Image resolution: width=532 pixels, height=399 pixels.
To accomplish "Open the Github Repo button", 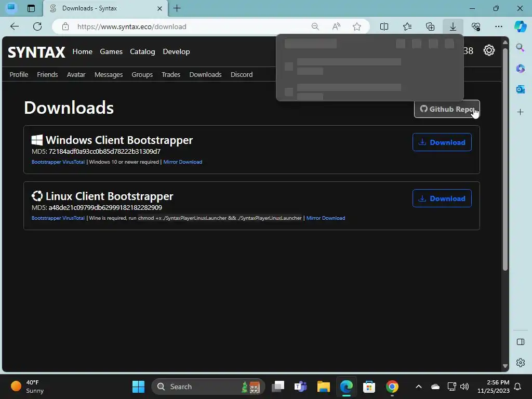I will 447,109.
